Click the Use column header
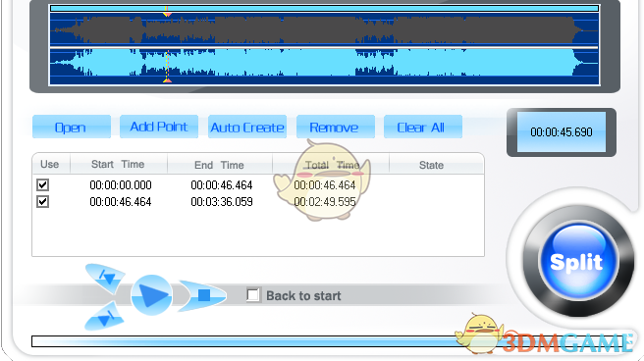Viewport: 644px width, 361px height. coord(51,165)
